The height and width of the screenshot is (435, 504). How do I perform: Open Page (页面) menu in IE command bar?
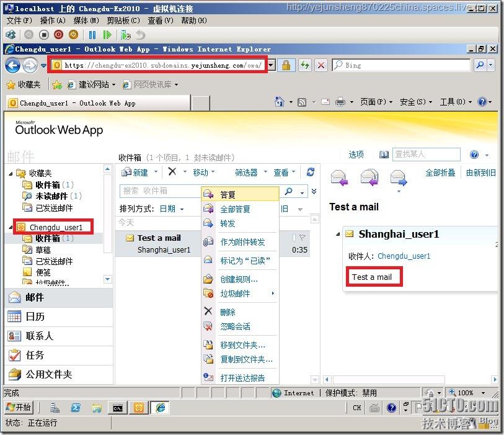click(x=376, y=102)
